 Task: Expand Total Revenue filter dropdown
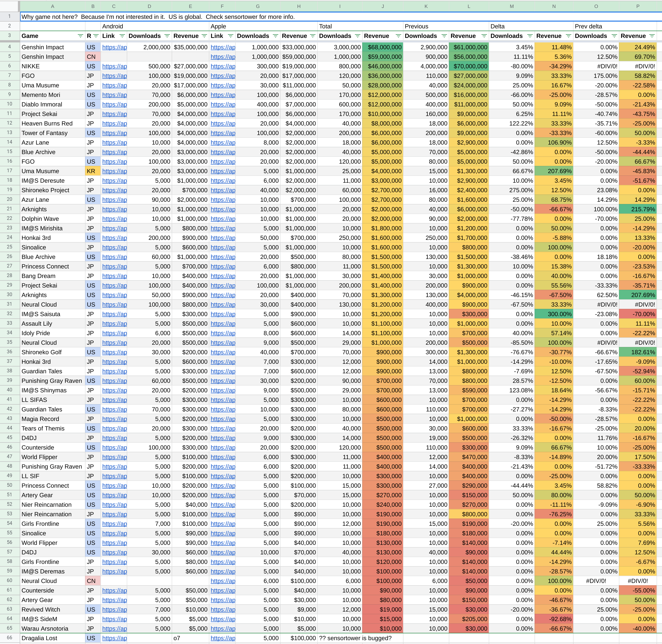pos(398,36)
